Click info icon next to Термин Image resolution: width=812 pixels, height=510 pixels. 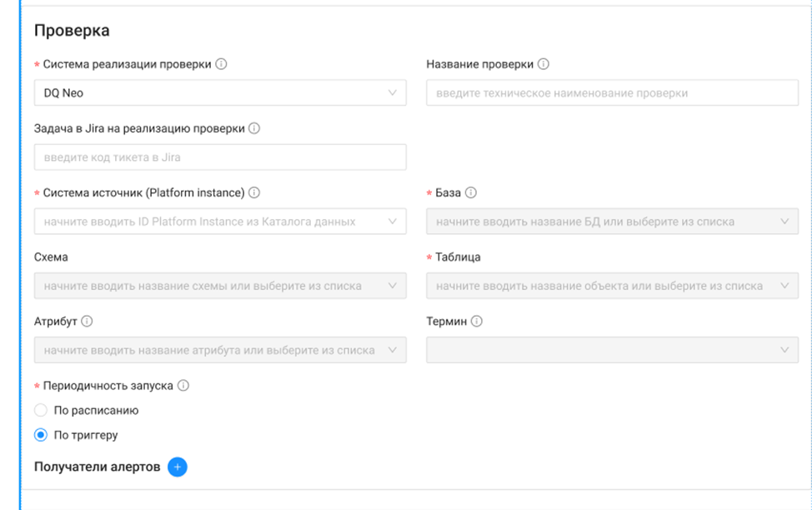(477, 321)
